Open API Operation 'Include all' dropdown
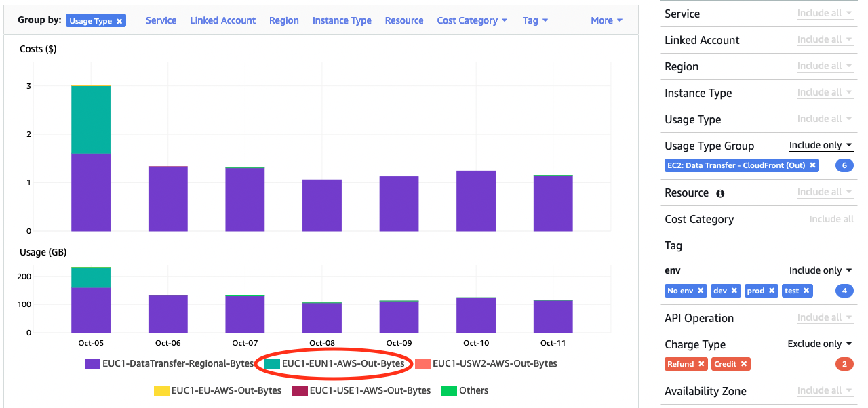This screenshot has width=868, height=408. (x=825, y=317)
